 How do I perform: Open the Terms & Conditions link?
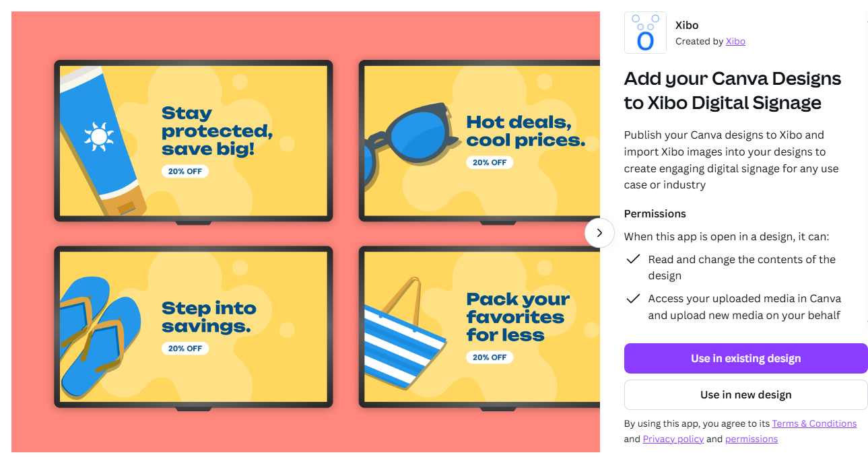click(x=814, y=423)
